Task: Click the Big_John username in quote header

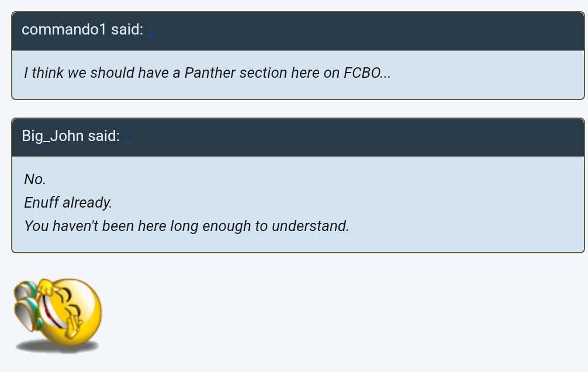Action: point(53,136)
